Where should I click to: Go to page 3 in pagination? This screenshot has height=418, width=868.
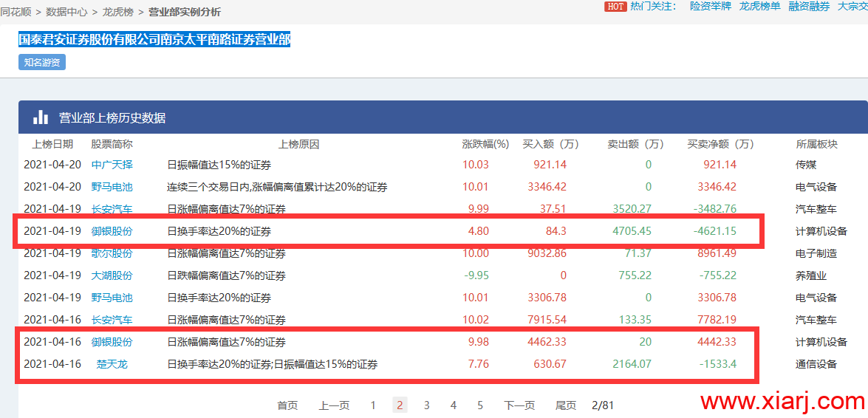tap(427, 405)
